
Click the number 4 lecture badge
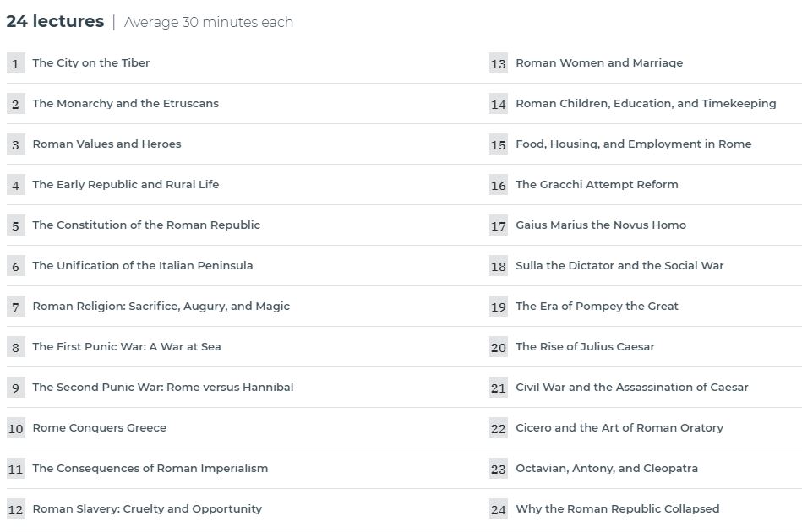pyautogui.click(x=16, y=185)
